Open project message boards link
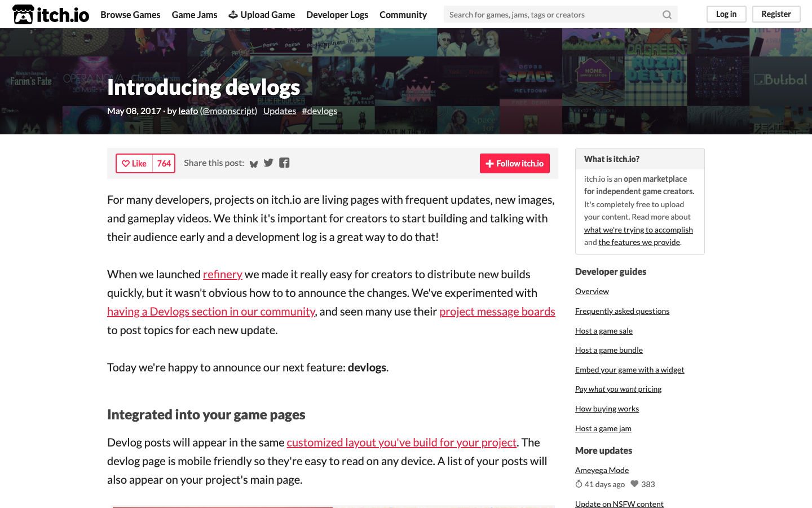This screenshot has width=812, height=508. click(497, 312)
